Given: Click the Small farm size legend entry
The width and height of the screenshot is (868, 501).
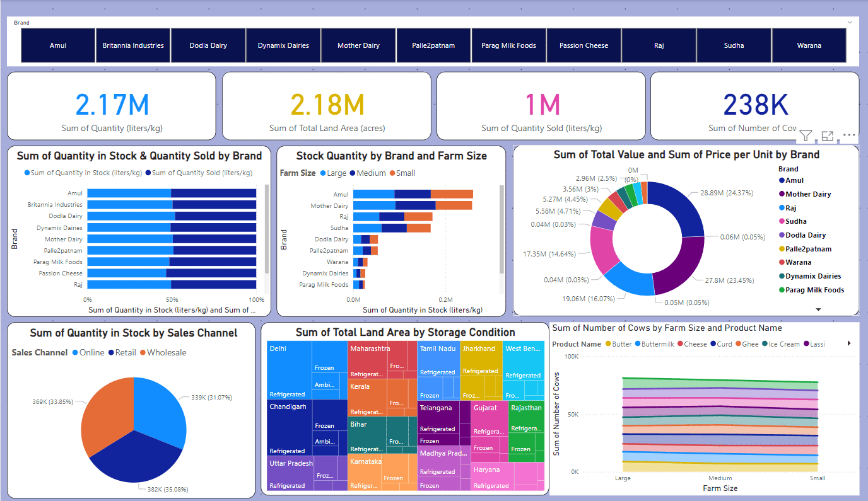Looking at the screenshot, I should coord(402,173).
